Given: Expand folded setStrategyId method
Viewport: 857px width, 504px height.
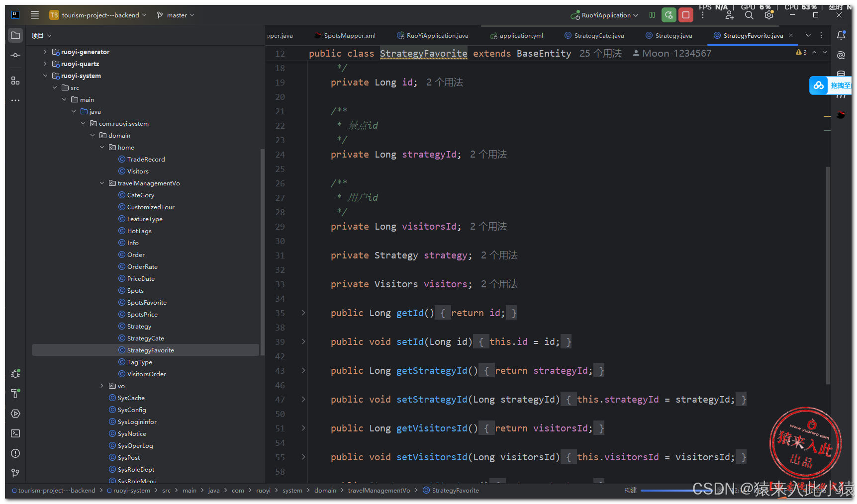Looking at the screenshot, I should tap(303, 399).
